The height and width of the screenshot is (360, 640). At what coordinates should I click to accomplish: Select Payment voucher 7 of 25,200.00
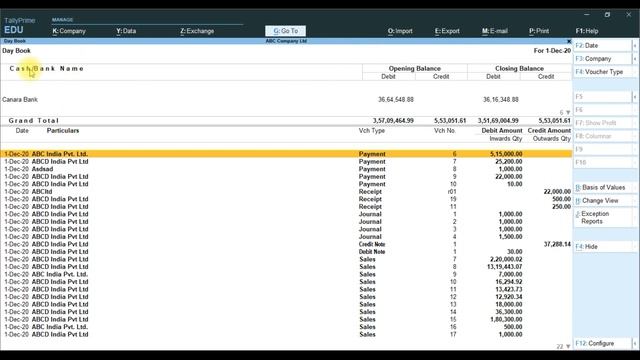286,162
